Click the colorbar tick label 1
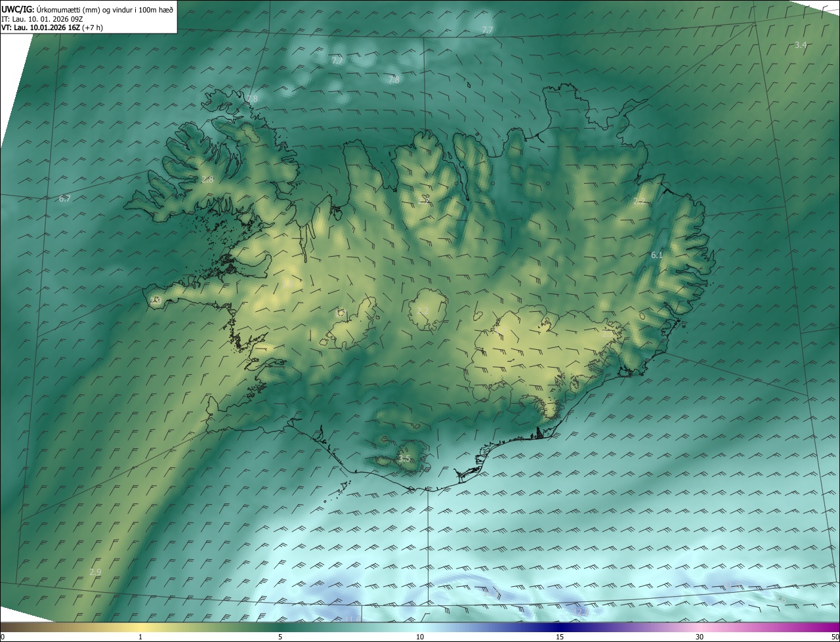 point(140,637)
